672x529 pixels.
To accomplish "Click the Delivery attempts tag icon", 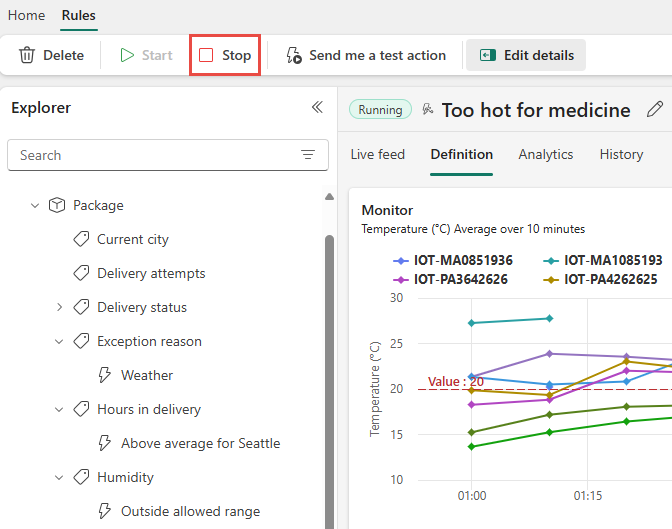I will [81, 273].
